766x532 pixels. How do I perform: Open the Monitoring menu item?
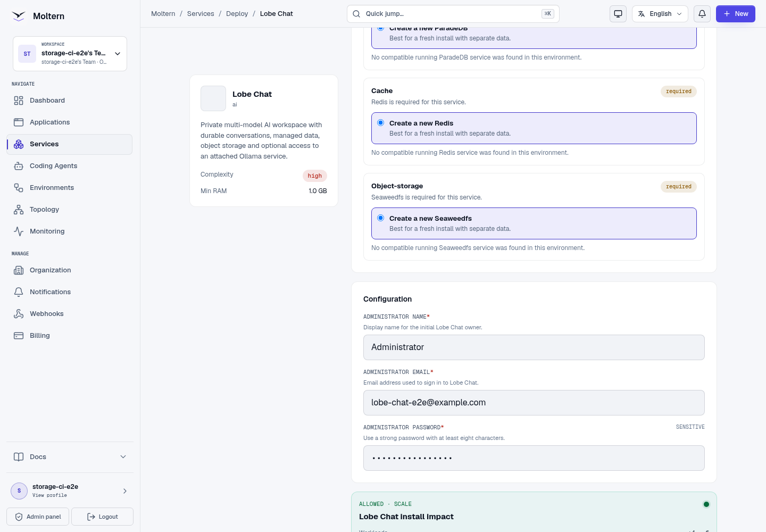click(x=70, y=231)
